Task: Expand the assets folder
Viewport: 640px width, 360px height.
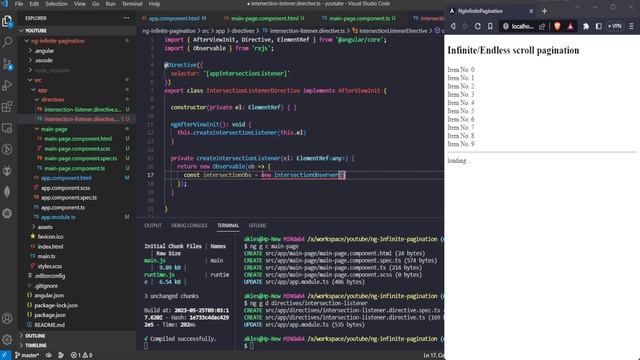Action: (x=45, y=227)
